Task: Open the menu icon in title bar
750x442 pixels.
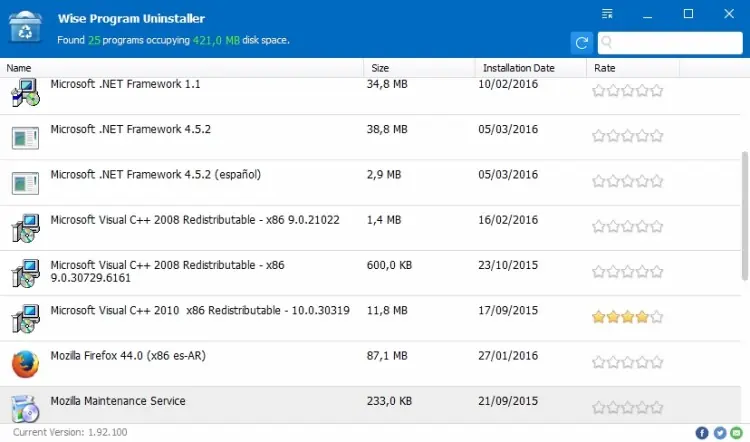Action: tap(607, 14)
